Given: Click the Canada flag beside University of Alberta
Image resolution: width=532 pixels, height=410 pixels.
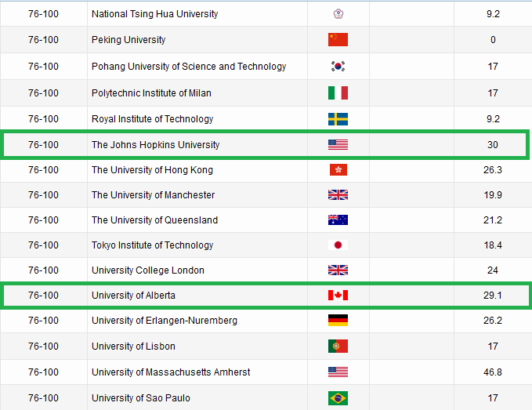Looking at the screenshot, I should coord(338,296).
